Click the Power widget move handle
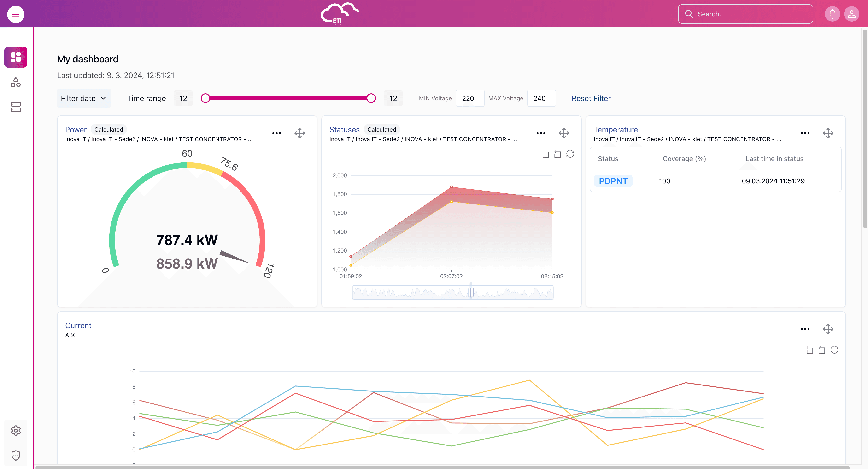This screenshot has width=868, height=469. click(x=299, y=133)
